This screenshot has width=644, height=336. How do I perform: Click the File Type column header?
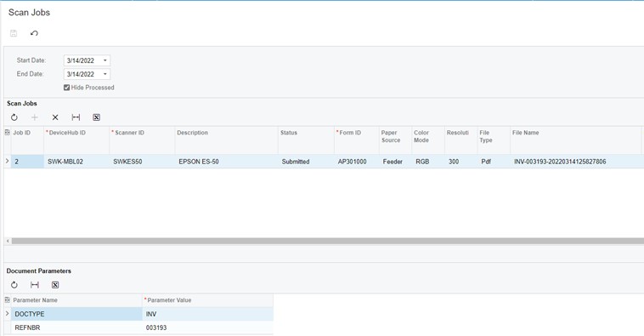point(494,140)
